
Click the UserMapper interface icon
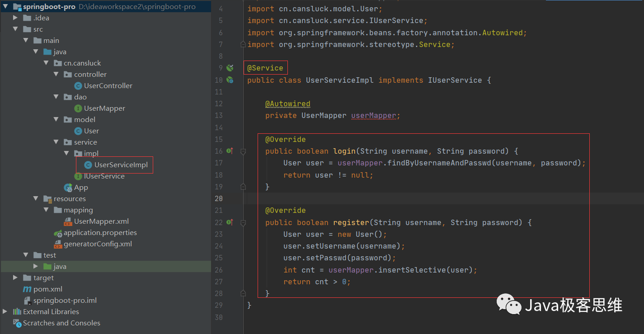(x=78, y=108)
